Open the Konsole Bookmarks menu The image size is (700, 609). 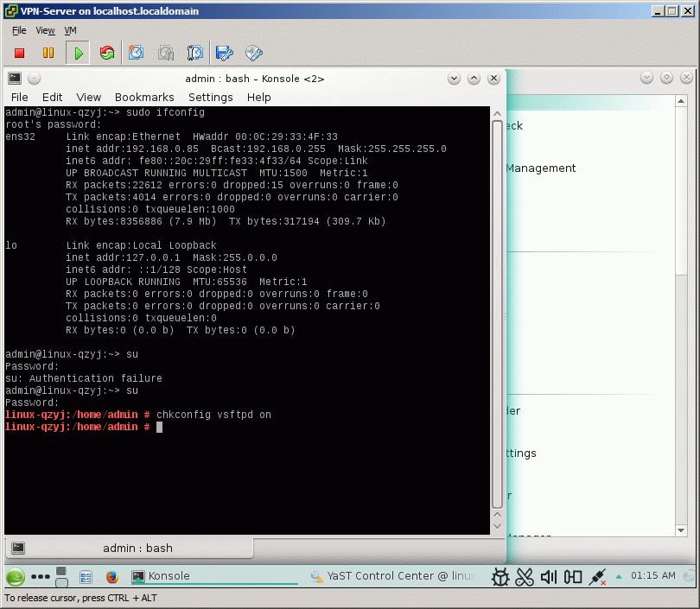144,98
